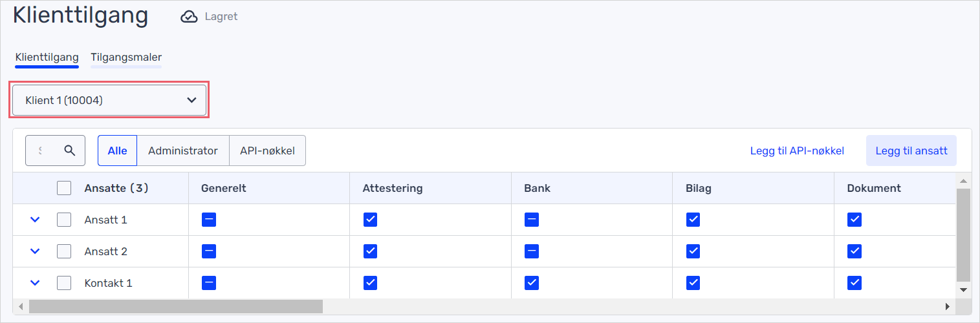Toggle Bilag for Kontakt 1

[x=693, y=283]
